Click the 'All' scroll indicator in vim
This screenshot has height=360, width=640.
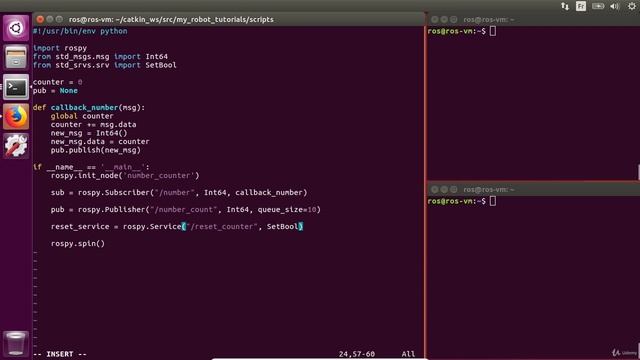[x=408, y=354]
